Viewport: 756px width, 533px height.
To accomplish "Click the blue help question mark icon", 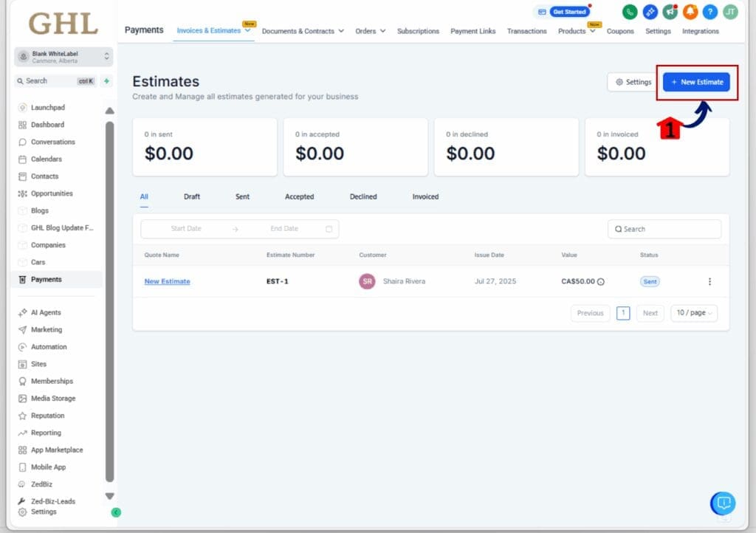I will 709,12.
